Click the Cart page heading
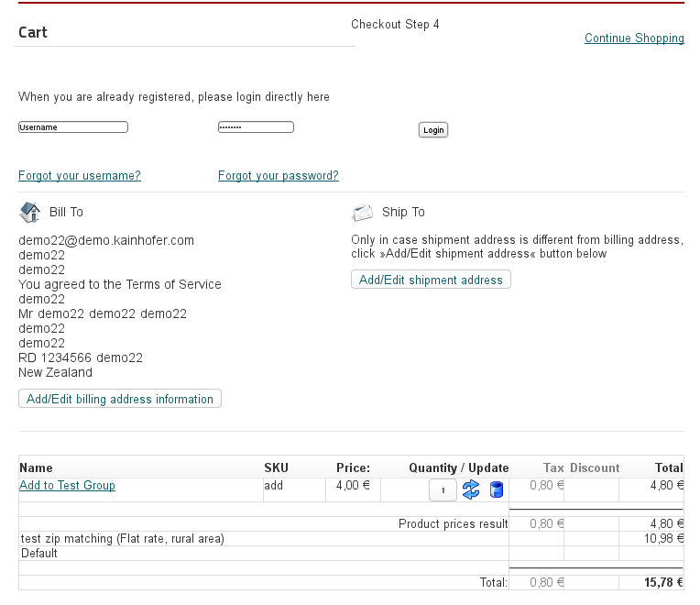 pos(33,33)
